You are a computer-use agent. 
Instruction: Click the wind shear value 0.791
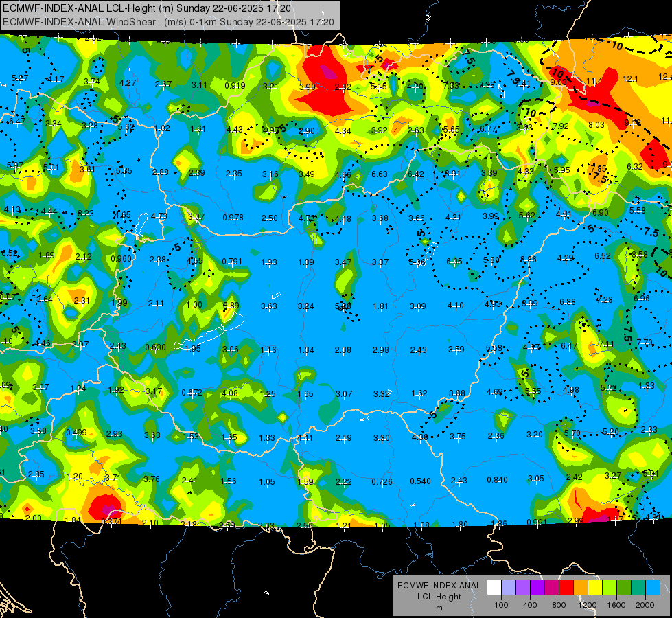232,262
